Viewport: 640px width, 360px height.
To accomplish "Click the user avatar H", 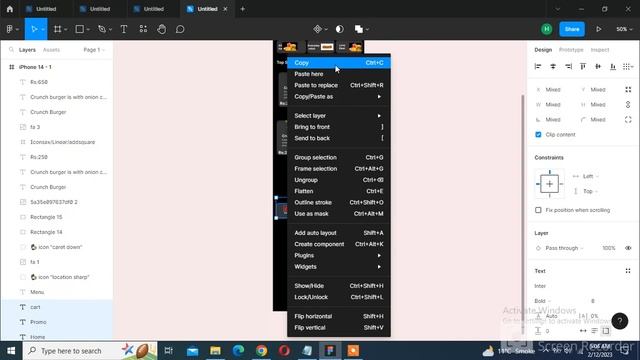I will click(547, 29).
